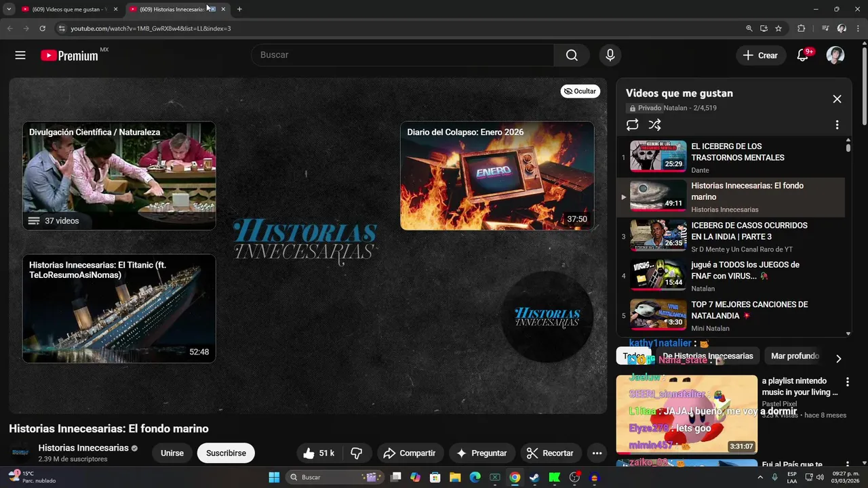This screenshot has width=868, height=488.
Task: Hide the end screen with Ocultar
Action: pyautogui.click(x=580, y=91)
